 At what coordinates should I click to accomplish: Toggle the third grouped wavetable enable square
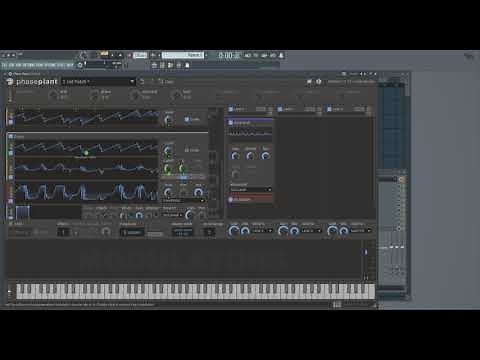point(11,201)
